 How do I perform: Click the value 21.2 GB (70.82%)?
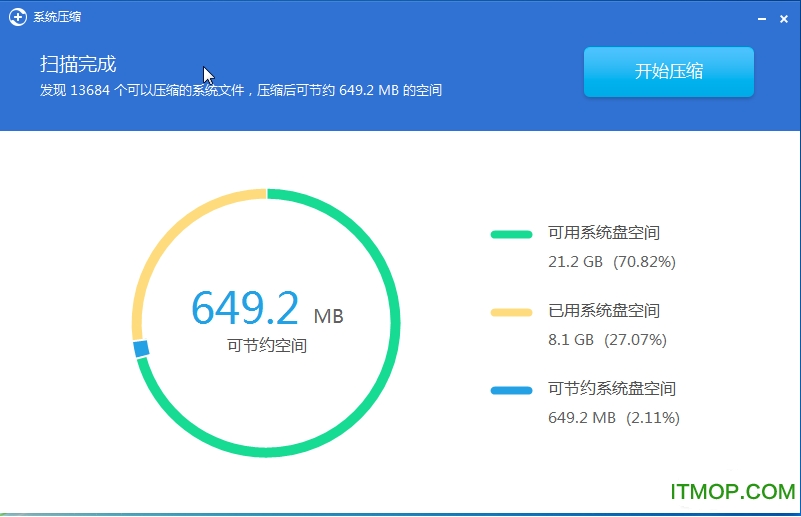(611, 262)
